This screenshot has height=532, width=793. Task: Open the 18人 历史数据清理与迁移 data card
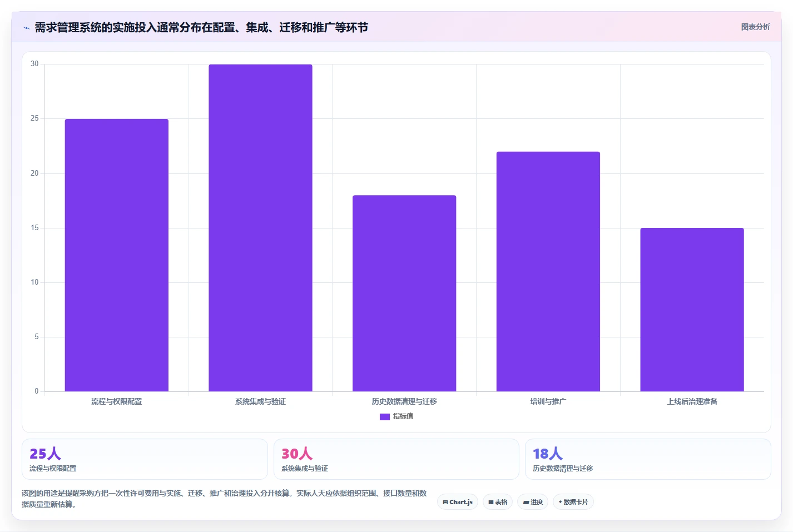point(648,459)
